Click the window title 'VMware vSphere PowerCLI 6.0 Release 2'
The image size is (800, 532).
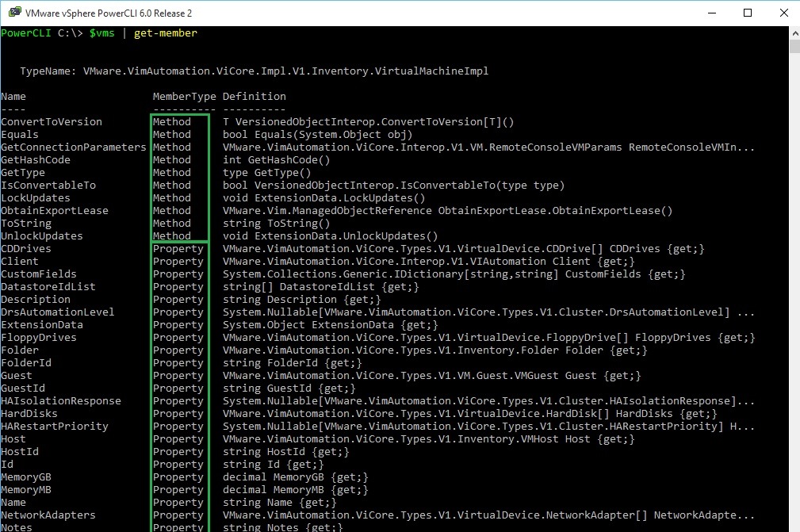109,13
